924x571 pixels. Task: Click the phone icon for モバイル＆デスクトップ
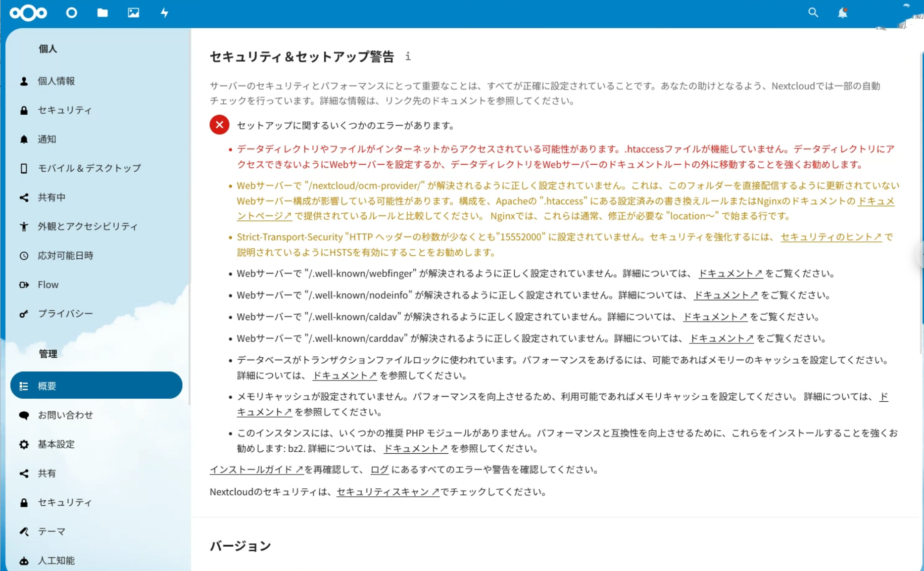[x=24, y=169]
